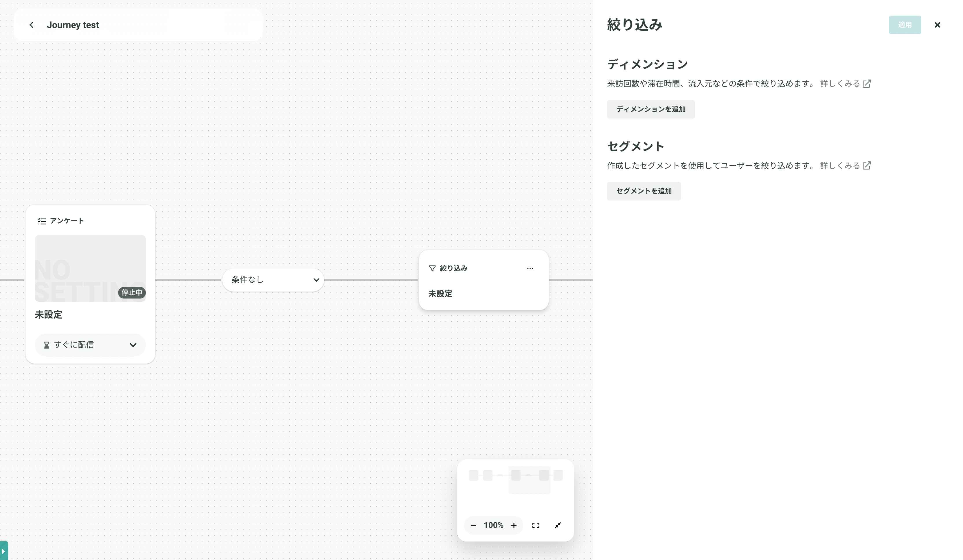963x560 pixels.
Task: Add a dimension with ディメンションを追加
Action: pyautogui.click(x=650, y=109)
